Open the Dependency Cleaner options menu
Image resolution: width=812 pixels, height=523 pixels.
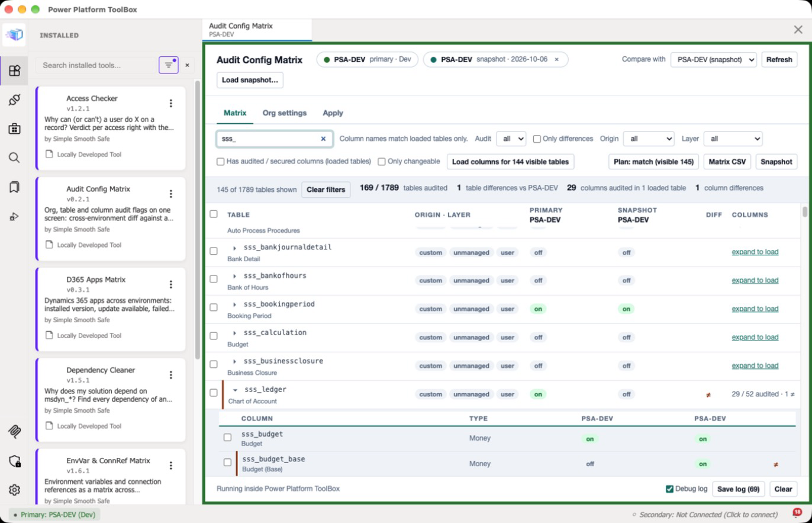(x=171, y=375)
